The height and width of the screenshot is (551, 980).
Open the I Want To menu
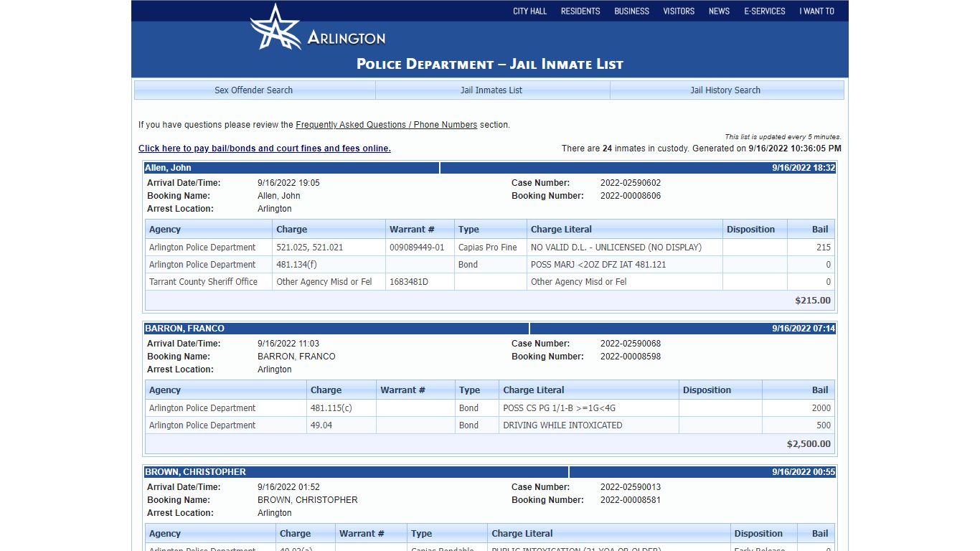pos(816,11)
